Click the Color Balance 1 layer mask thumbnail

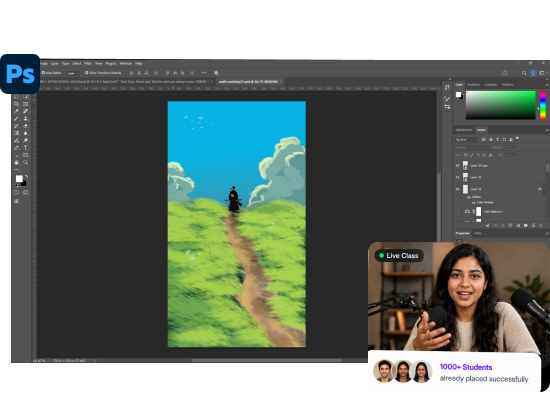[x=478, y=211]
